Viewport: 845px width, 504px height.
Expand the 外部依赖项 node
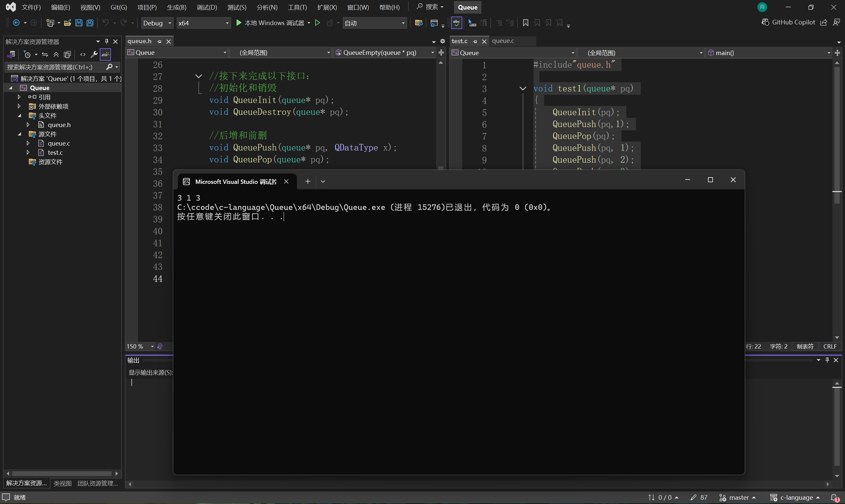[19, 107]
